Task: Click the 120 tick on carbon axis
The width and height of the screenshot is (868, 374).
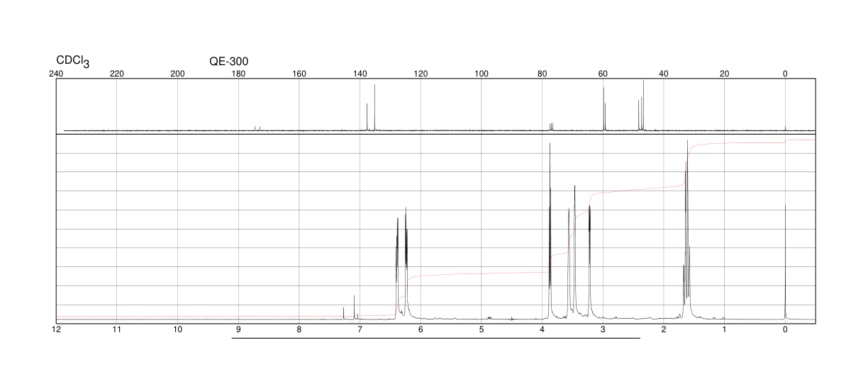Action: coord(421,73)
